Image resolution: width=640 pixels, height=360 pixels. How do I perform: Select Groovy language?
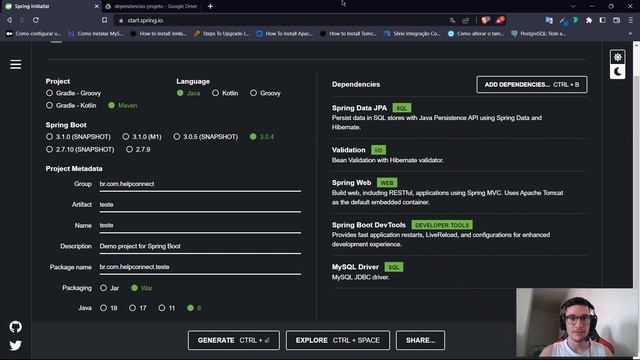coord(265,93)
